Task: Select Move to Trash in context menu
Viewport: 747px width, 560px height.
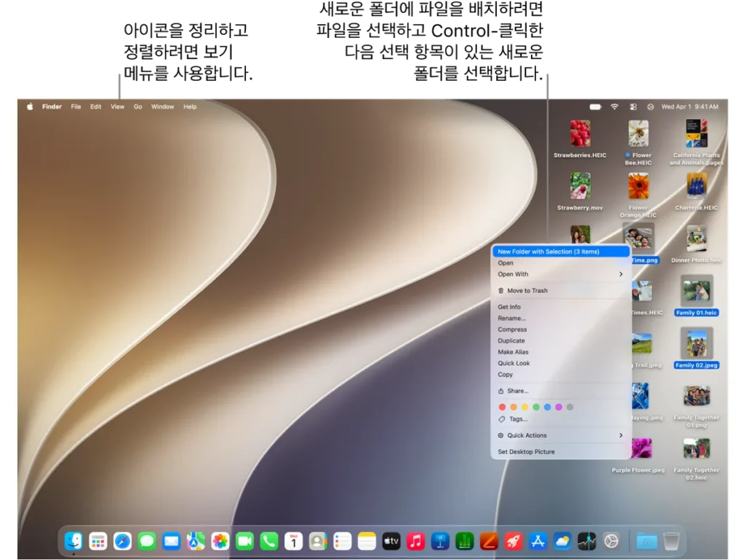Action: coord(561,290)
